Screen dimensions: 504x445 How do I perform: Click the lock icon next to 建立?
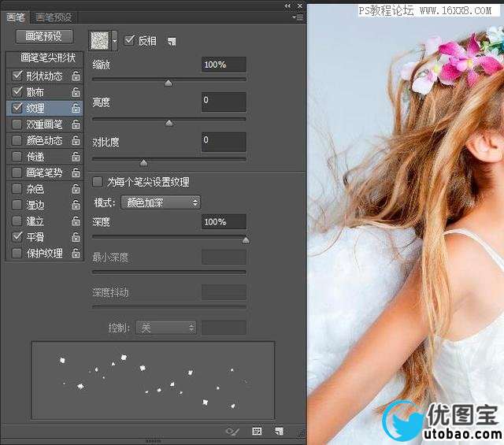[x=76, y=221]
